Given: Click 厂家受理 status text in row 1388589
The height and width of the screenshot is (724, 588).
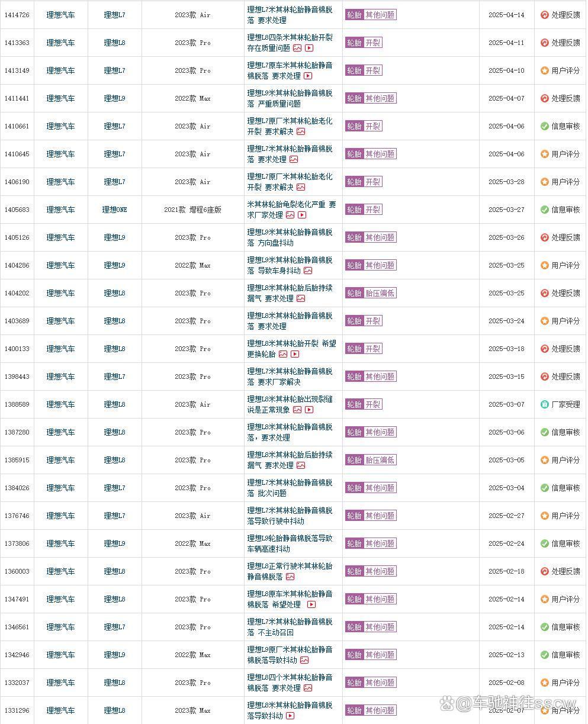Looking at the screenshot, I should pyautogui.click(x=565, y=404).
